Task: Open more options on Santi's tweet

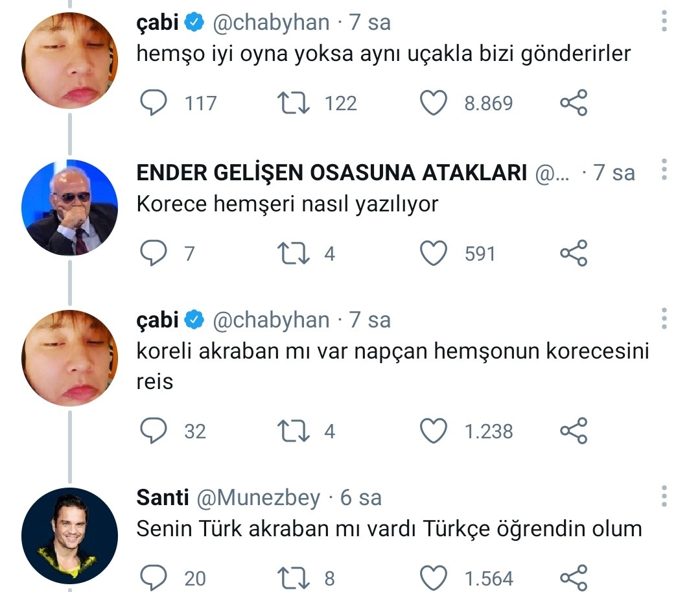Action: 663,497
